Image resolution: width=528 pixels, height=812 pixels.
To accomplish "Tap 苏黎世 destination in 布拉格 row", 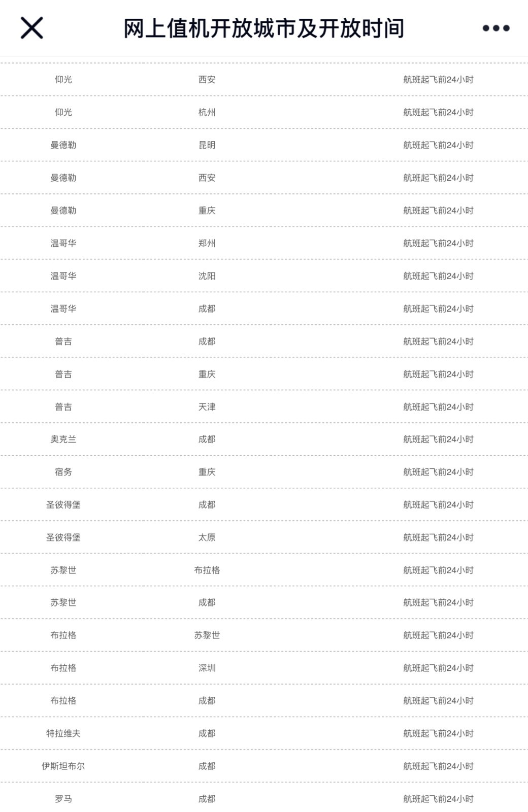I will (207, 635).
